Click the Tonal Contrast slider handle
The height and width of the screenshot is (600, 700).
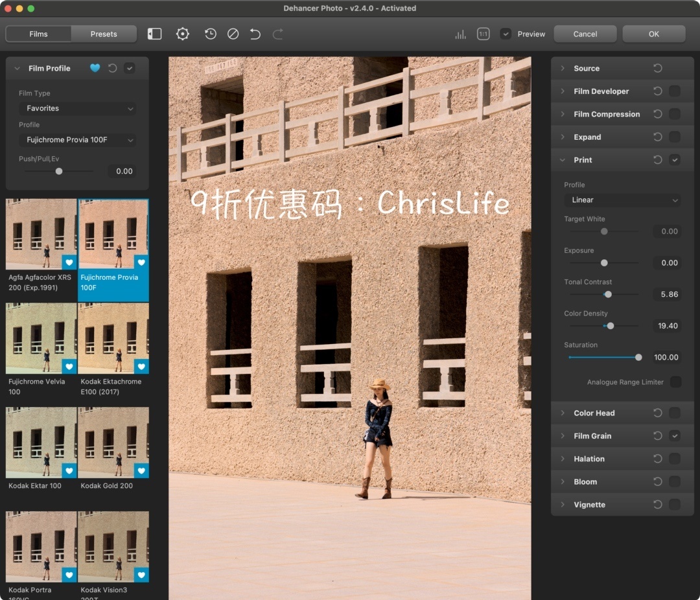tap(607, 294)
